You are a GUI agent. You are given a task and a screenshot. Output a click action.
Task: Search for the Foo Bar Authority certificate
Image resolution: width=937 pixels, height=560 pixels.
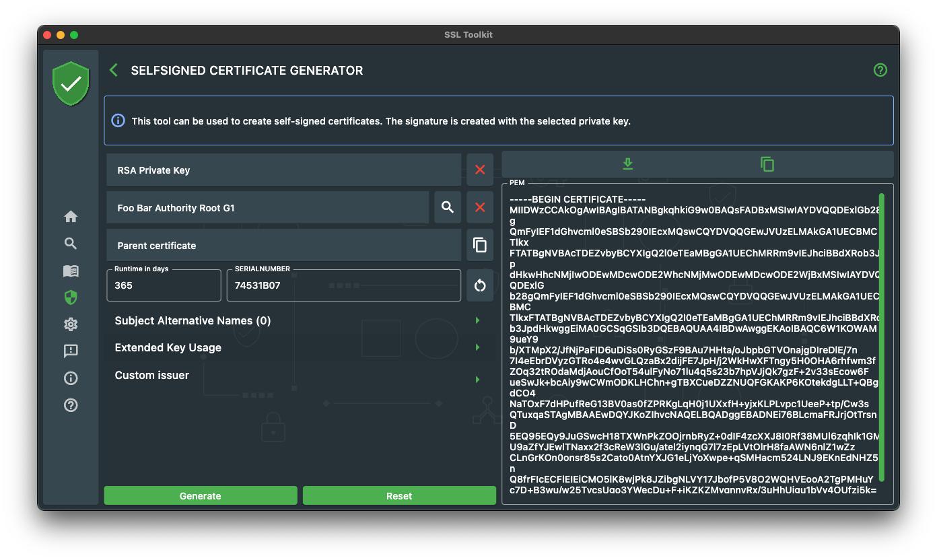(x=448, y=207)
